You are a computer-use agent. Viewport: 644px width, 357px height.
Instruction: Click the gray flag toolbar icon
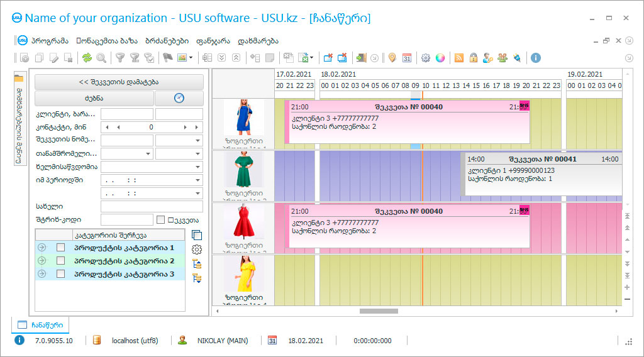[x=167, y=58]
